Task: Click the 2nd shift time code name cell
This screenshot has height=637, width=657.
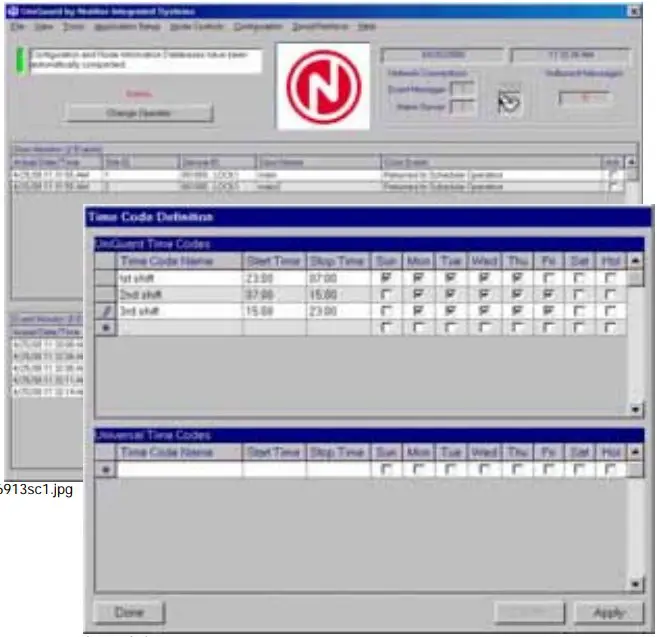Action: 179,295
